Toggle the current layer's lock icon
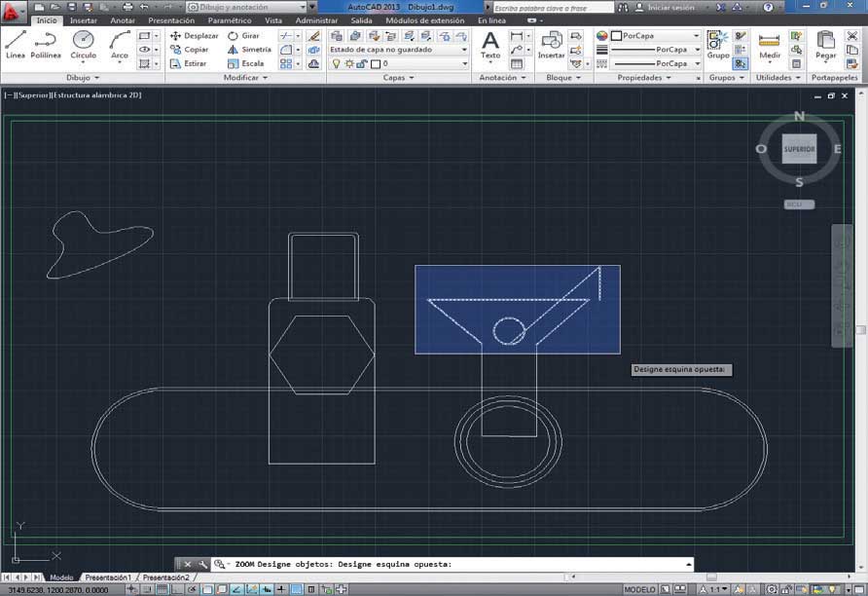This screenshot has height=596, width=868. coord(362,63)
